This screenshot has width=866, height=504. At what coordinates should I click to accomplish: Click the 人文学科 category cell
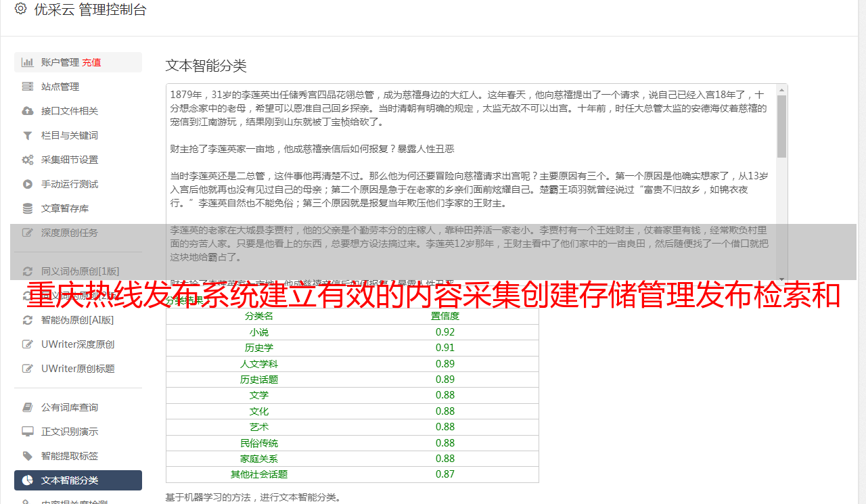259,364
